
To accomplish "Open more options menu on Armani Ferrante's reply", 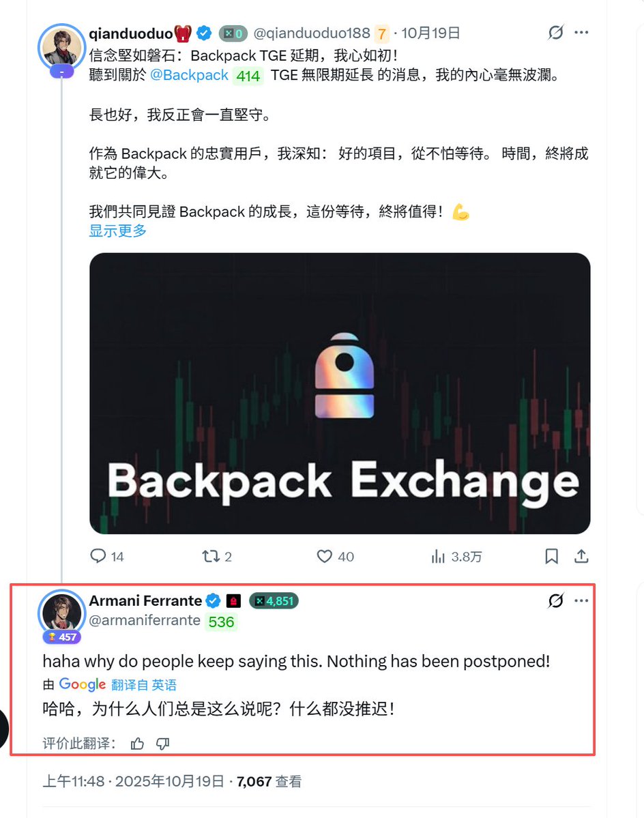I will (581, 600).
